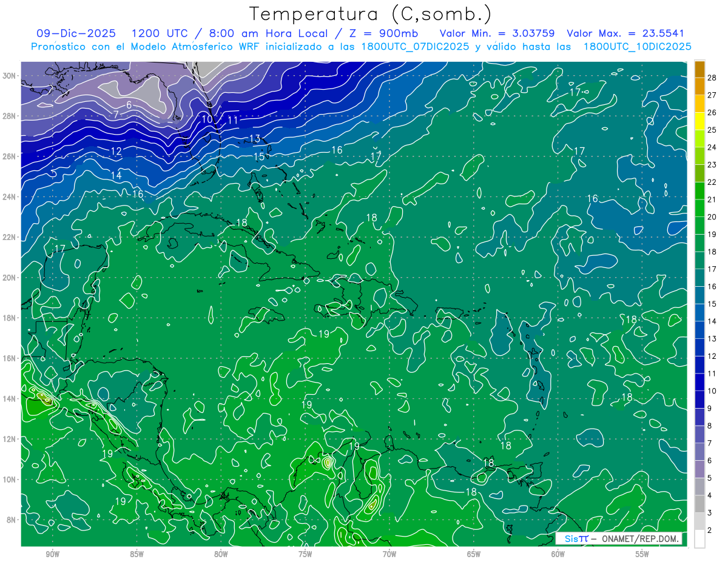Screen dimensions: 728x562
Task: Click the '16N' latitude axis label
Action: click(x=10, y=358)
